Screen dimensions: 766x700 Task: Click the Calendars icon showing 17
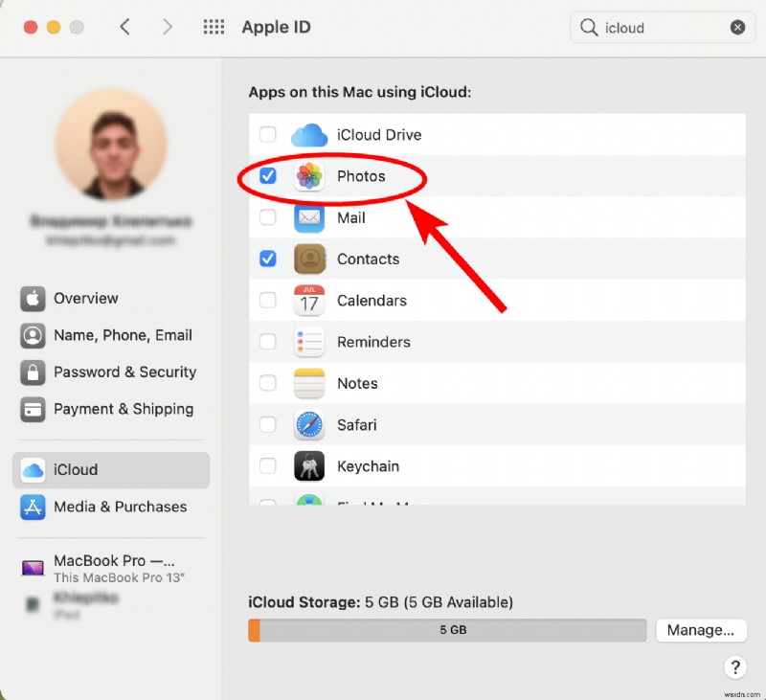(309, 300)
